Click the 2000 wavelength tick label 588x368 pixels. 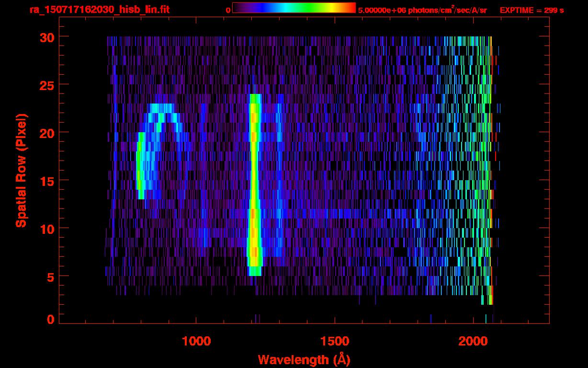473,341
